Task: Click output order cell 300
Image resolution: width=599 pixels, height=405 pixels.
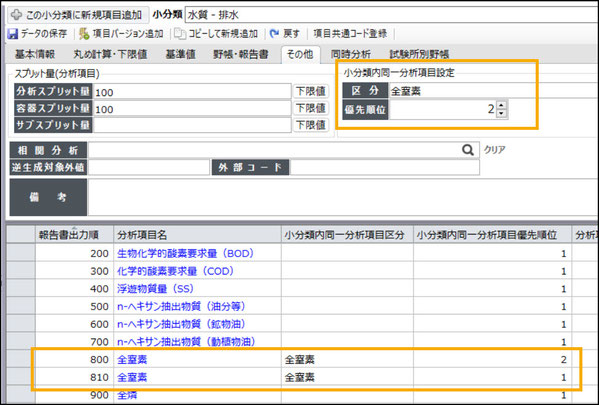Action: click(x=74, y=271)
